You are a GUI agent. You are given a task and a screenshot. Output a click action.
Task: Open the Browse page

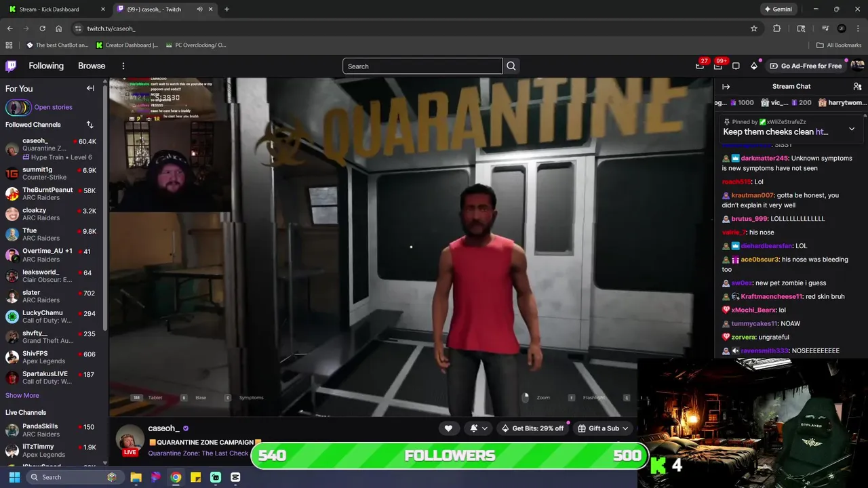pyautogui.click(x=92, y=66)
